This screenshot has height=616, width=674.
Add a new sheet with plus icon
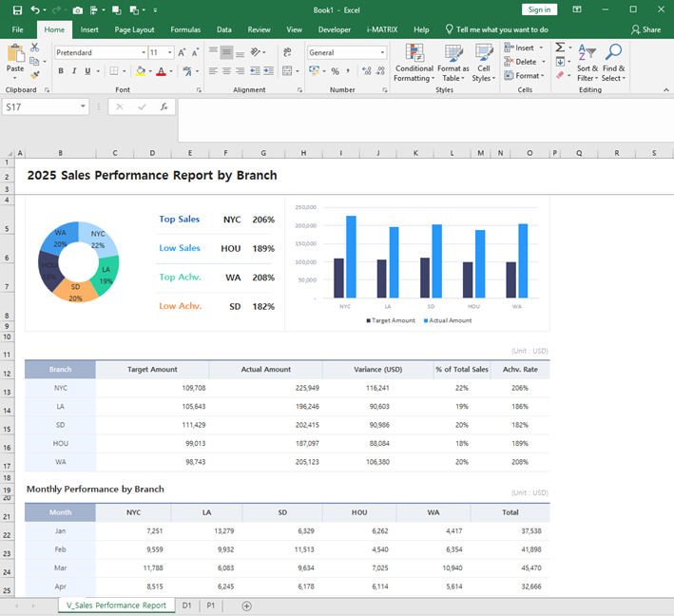click(x=247, y=606)
